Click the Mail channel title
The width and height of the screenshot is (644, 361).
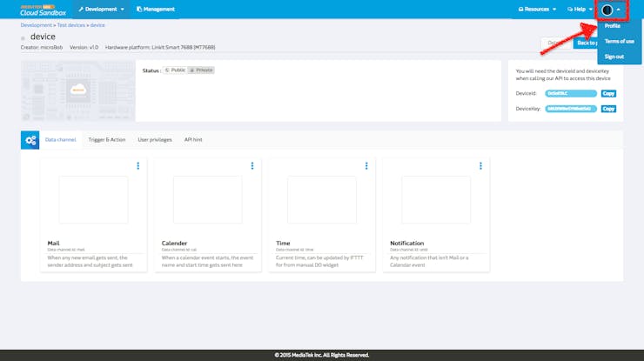[x=53, y=243]
